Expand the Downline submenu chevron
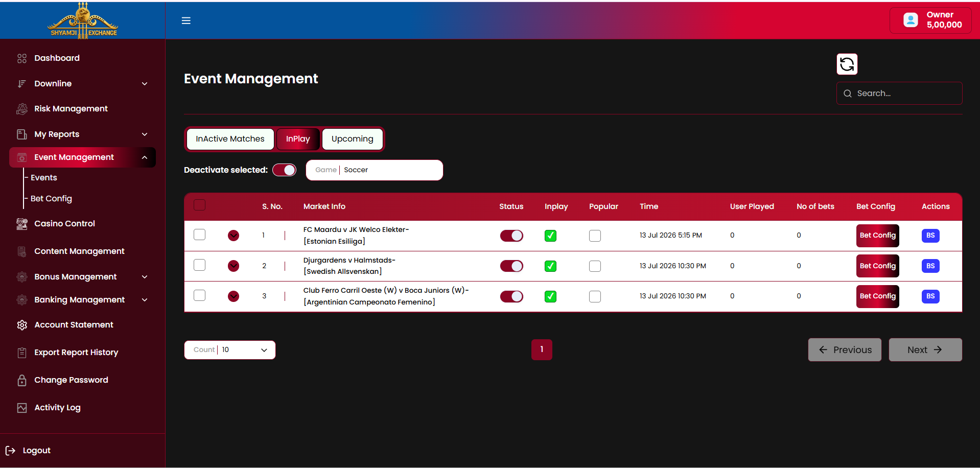Viewport: 980px width, 468px height. coord(145,84)
